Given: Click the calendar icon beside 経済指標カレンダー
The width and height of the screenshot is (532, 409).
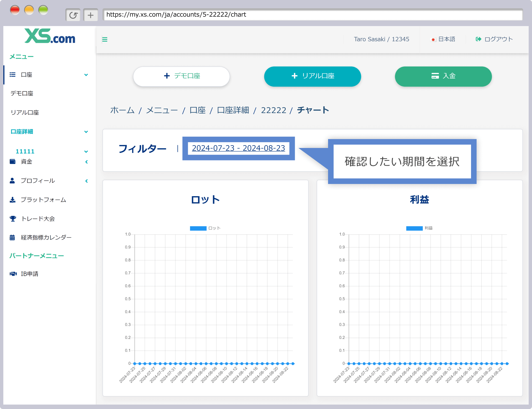Looking at the screenshot, I should (12, 237).
